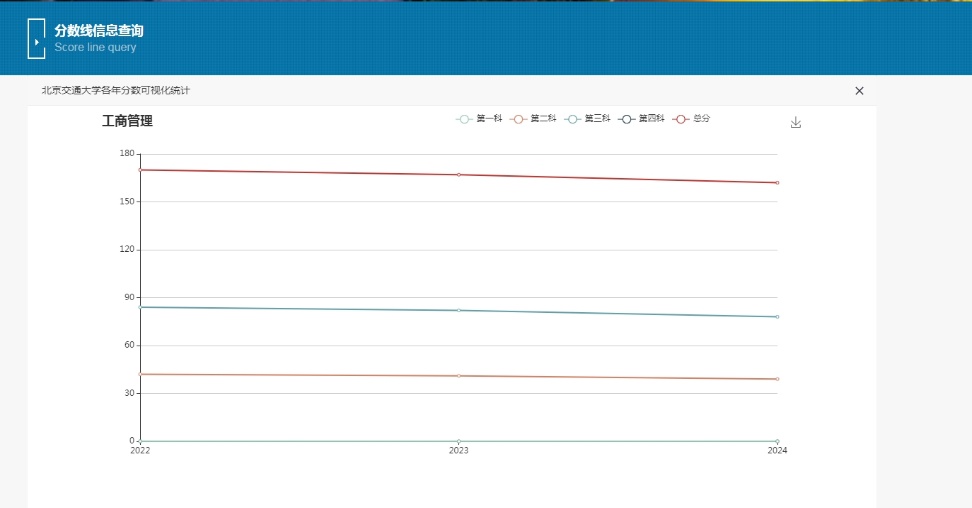
Task: Click the red 总分 line's 2024 data point
Action: point(777,183)
